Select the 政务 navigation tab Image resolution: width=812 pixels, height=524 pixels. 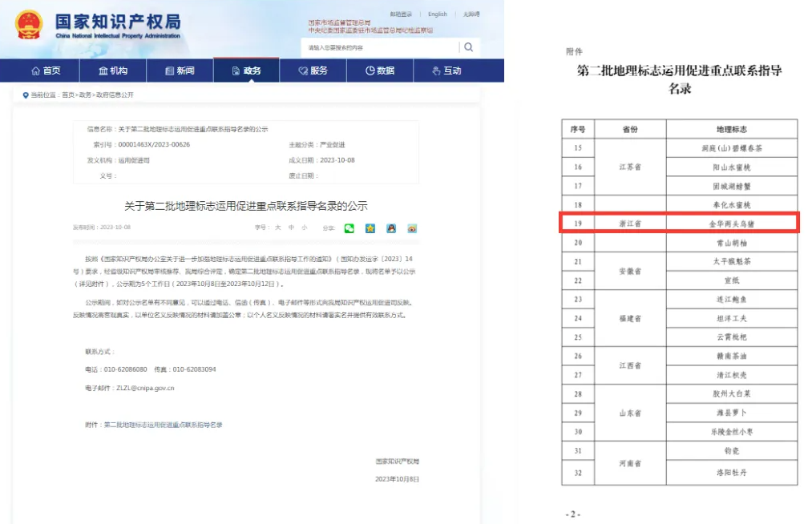(247, 71)
